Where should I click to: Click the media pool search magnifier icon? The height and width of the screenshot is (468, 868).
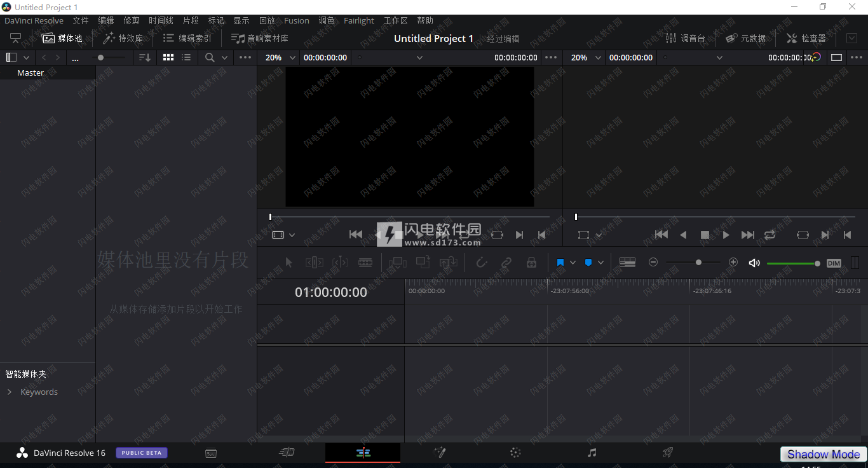coord(210,57)
